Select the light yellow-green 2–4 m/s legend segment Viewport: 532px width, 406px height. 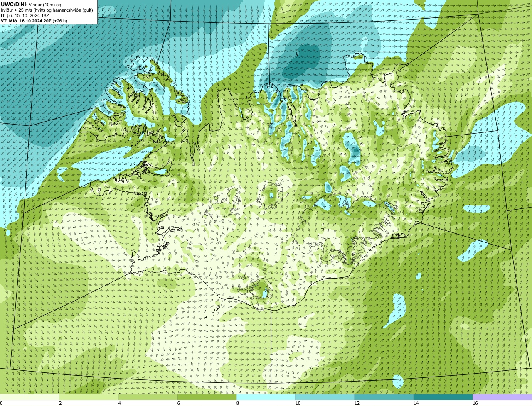click(89, 397)
